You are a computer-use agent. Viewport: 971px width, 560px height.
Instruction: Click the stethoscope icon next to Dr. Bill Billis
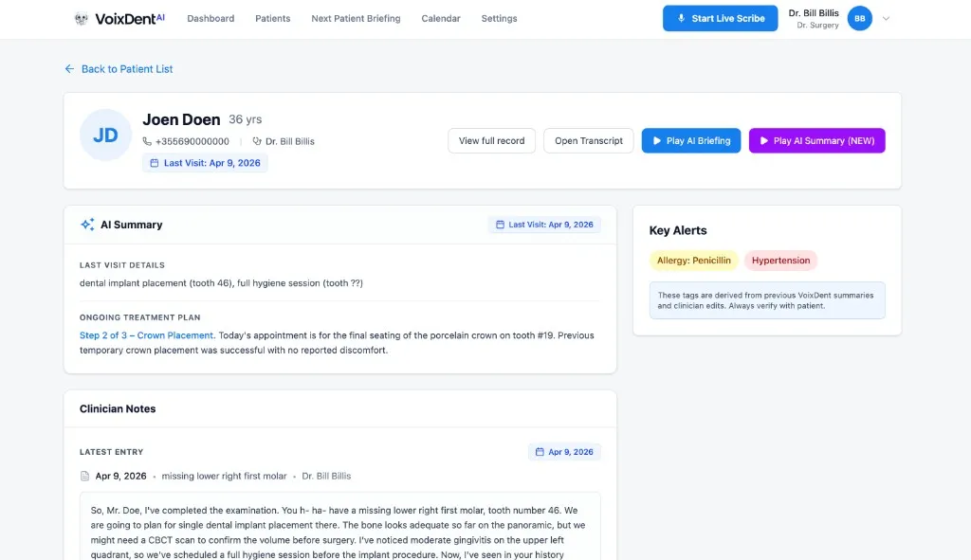click(x=256, y=141)
